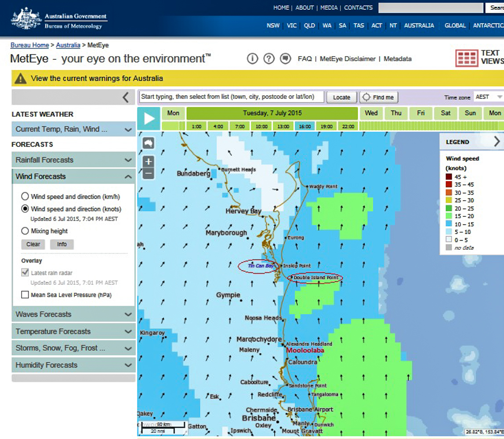The width and height of the screenshot is (504, 439).
Task: Click the play animation button
Action: coord(149,119)
